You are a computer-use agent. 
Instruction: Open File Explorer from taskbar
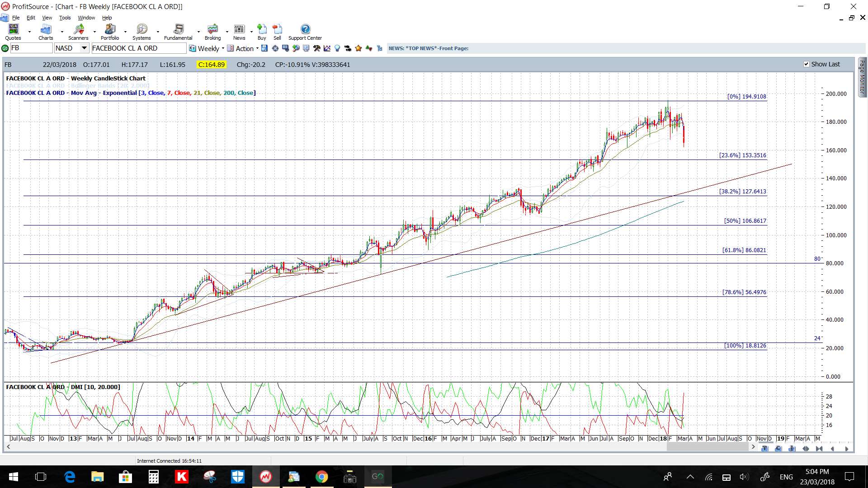click(98, 477)
